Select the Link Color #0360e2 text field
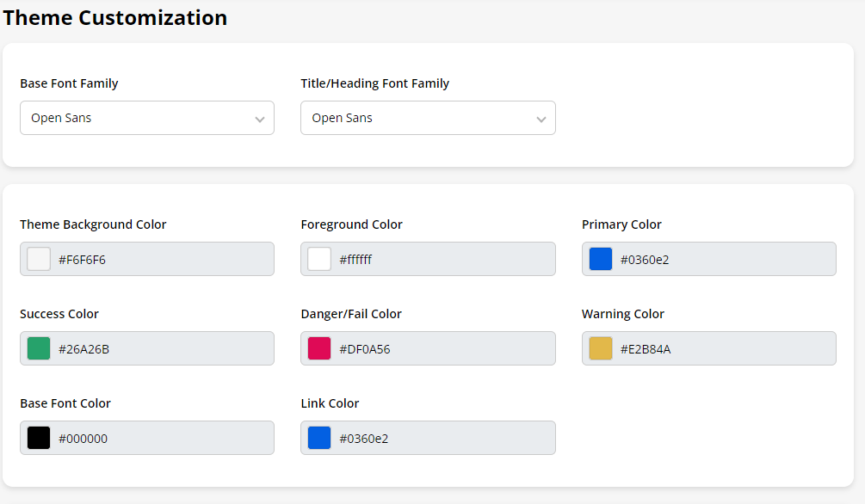The height and width of the screenshot is (504, 865). coord(442,438)
